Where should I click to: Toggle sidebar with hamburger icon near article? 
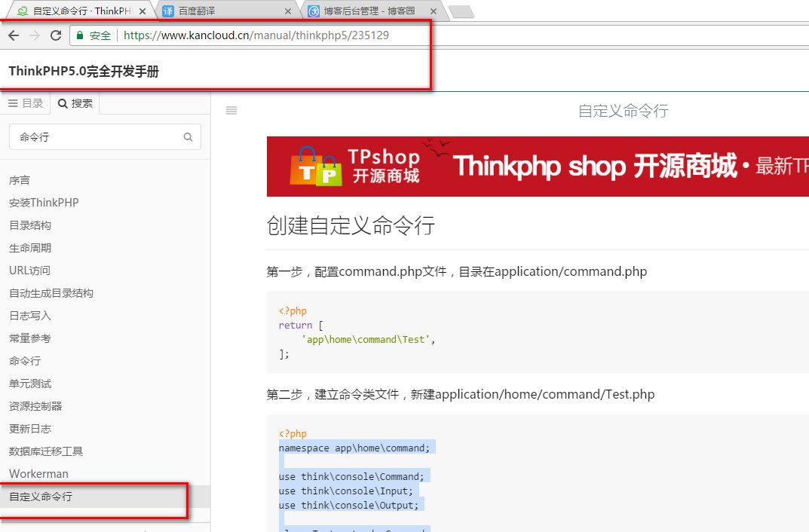pyautogui.click(x=231, y=110)
